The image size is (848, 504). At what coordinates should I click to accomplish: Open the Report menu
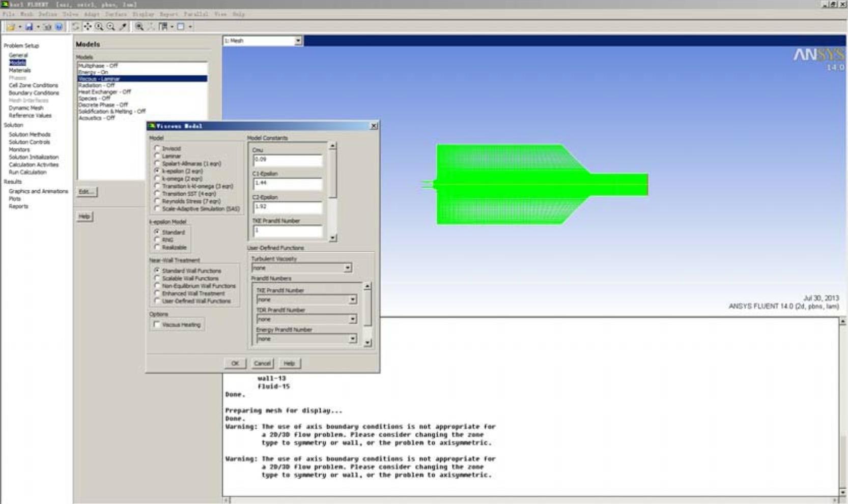click(168, 14)
